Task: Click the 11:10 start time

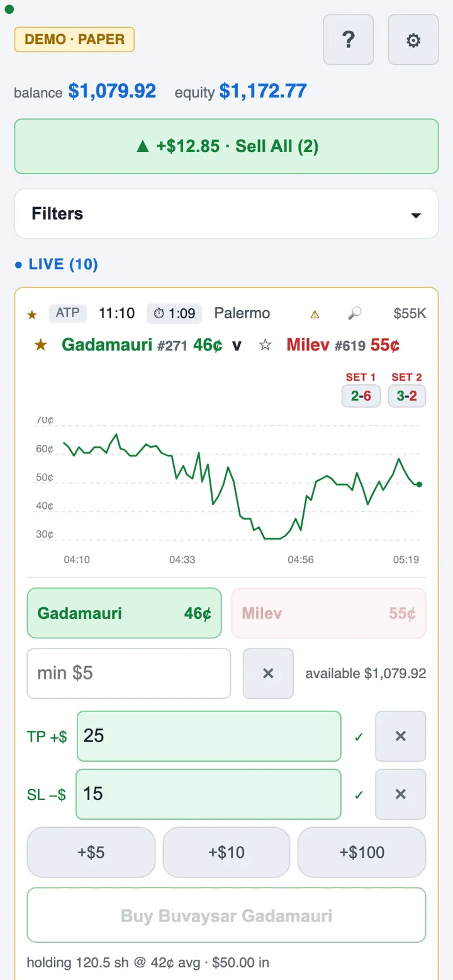Action: pyautogui.click(x=116, y=313)
